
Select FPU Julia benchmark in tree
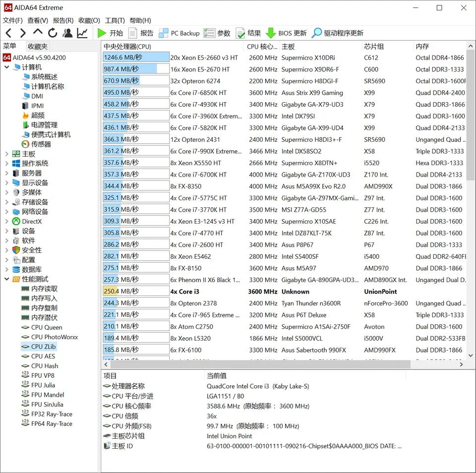coord(43,385)
